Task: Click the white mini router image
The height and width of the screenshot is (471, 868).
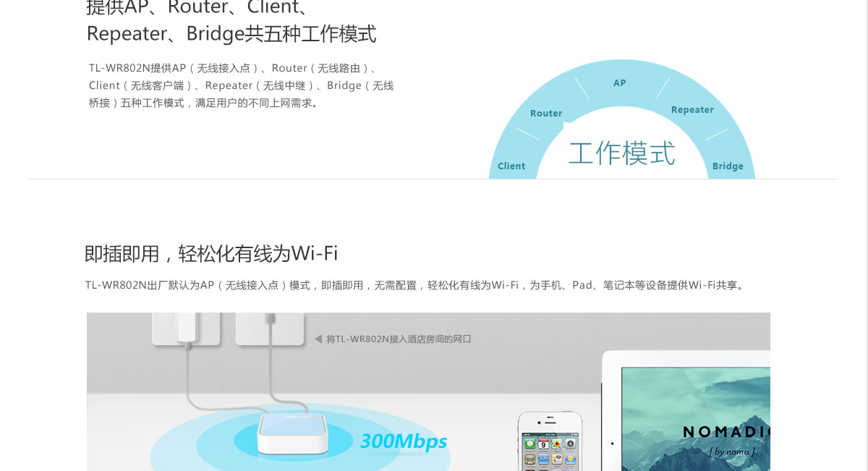Action: tap(292, 433)
